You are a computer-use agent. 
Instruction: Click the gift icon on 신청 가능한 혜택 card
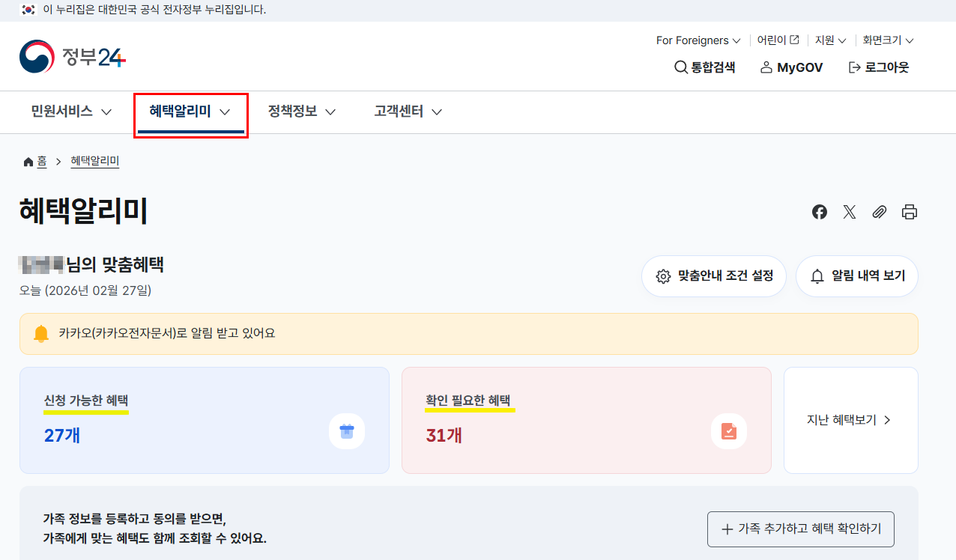point(346,431)
